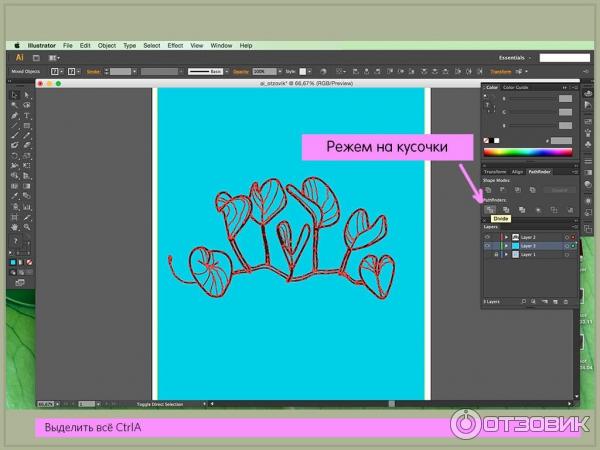Click the Trim pathfinder icon
This screenshot has width=600, height=450.
pyautogui.click(x=506, y=209)
